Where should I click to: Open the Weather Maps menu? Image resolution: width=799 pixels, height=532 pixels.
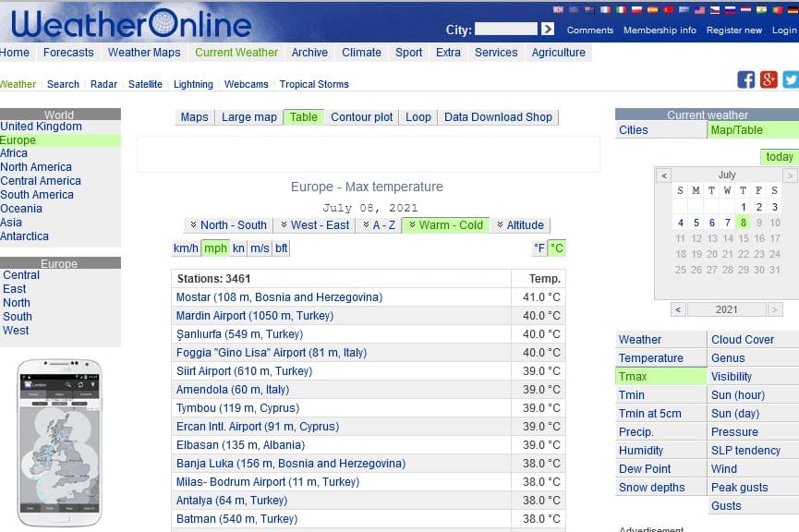point(144,53)
